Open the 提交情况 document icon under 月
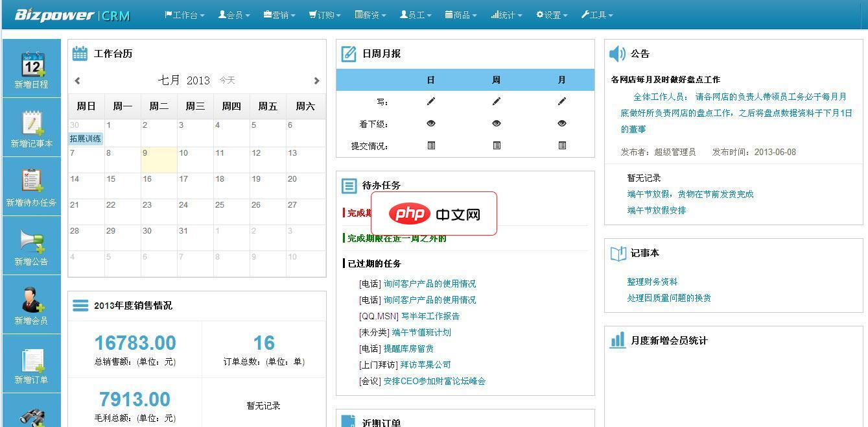Screen dimensions: 868x427 [x=561, y=145]
